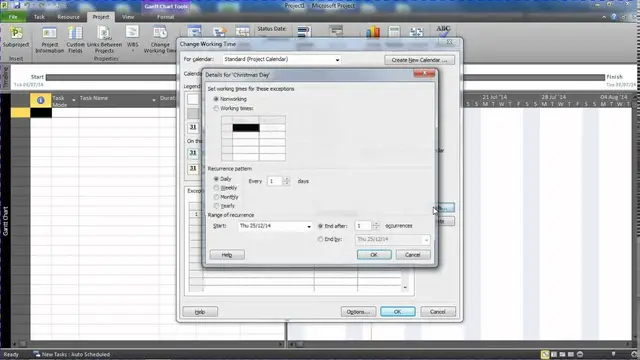Viewport: 640px width, 360px height.
Task: Expand the WBS dropdown arrow
Action: click(133, 51)
